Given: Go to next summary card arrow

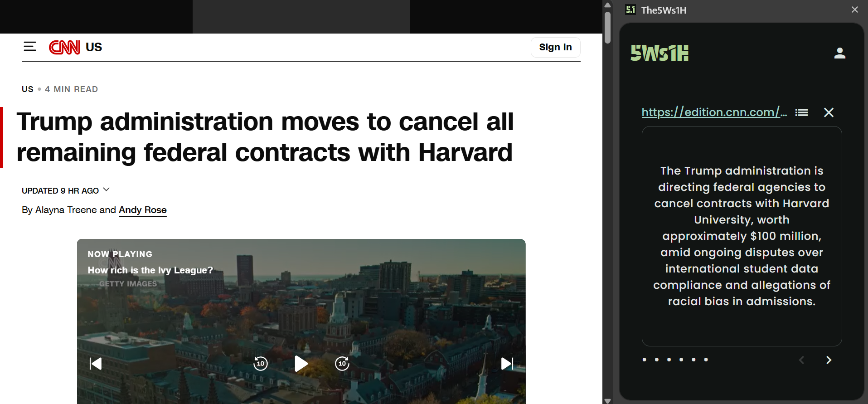Looking at the screenshot, I should pos(829,360).
